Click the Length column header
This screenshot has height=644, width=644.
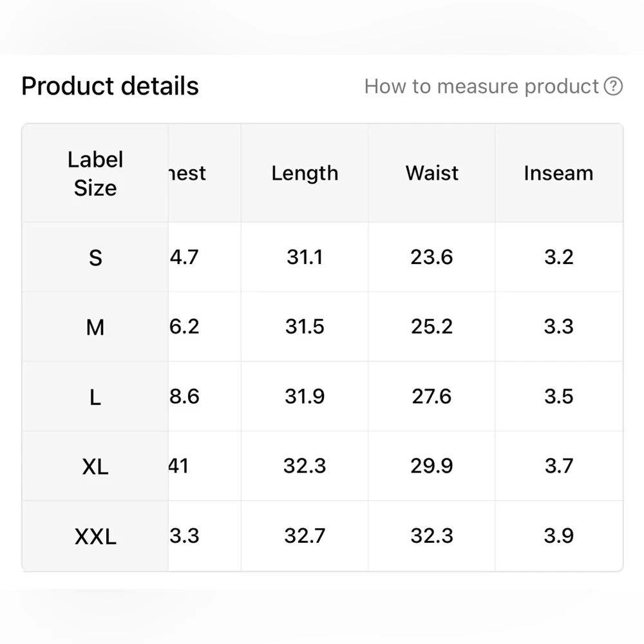[305, 173]
